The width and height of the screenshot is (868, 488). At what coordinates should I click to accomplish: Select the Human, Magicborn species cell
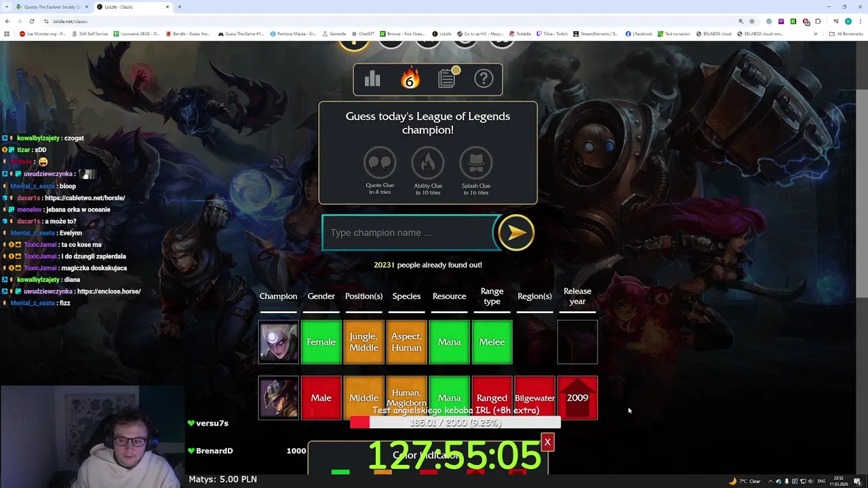tap(406, 398)
